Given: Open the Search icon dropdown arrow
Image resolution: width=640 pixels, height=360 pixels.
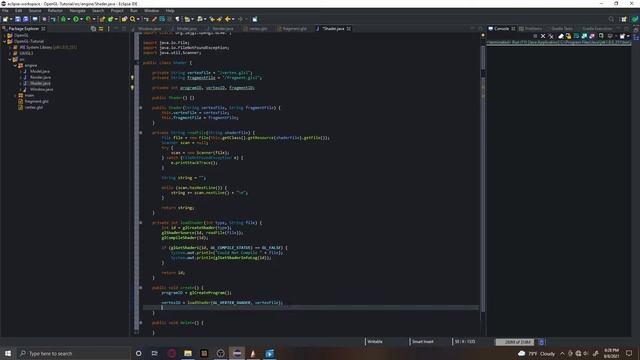Looking at the screenshot, I should 138,19.
